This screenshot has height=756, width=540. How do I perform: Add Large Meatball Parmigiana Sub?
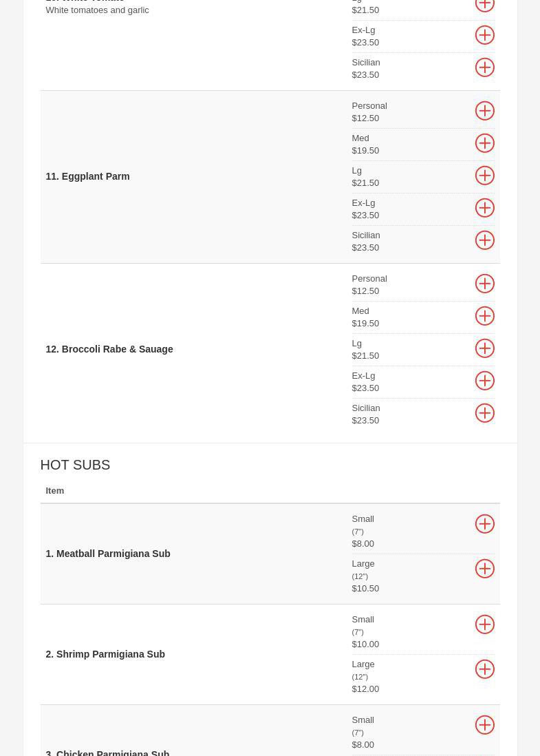click(484, 569)
